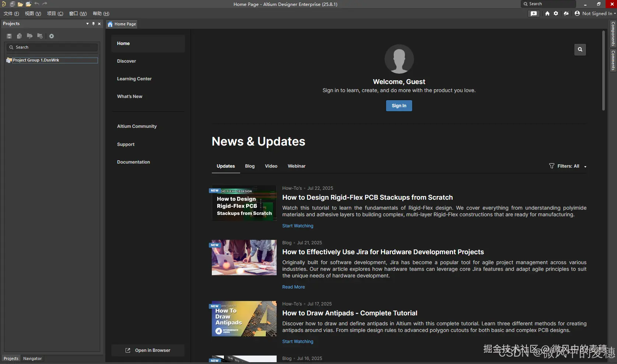Open the Components side panel tab
The height and width of the screenshot is (364, 617).
pyautogui.click(x=613, y=34)
